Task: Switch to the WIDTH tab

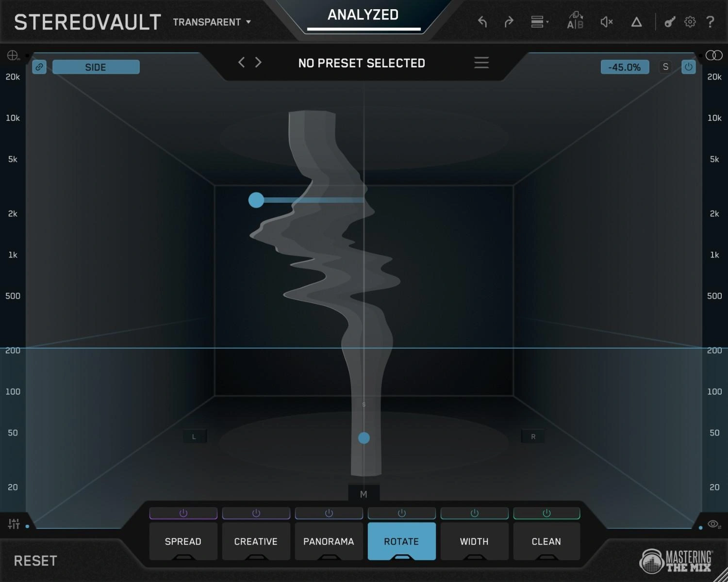Action: coord(475,541)
